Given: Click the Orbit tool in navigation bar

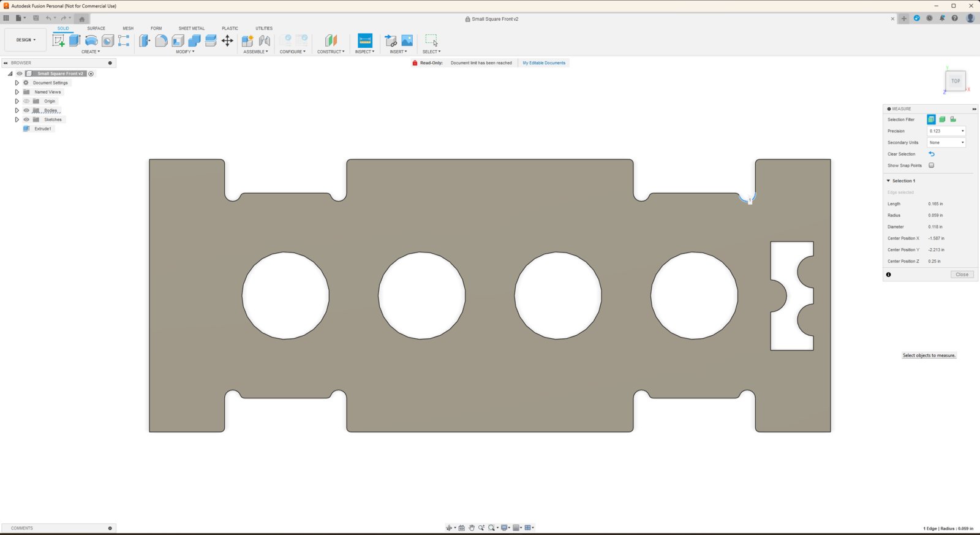Looking at the screenshot, I should 449,528.
